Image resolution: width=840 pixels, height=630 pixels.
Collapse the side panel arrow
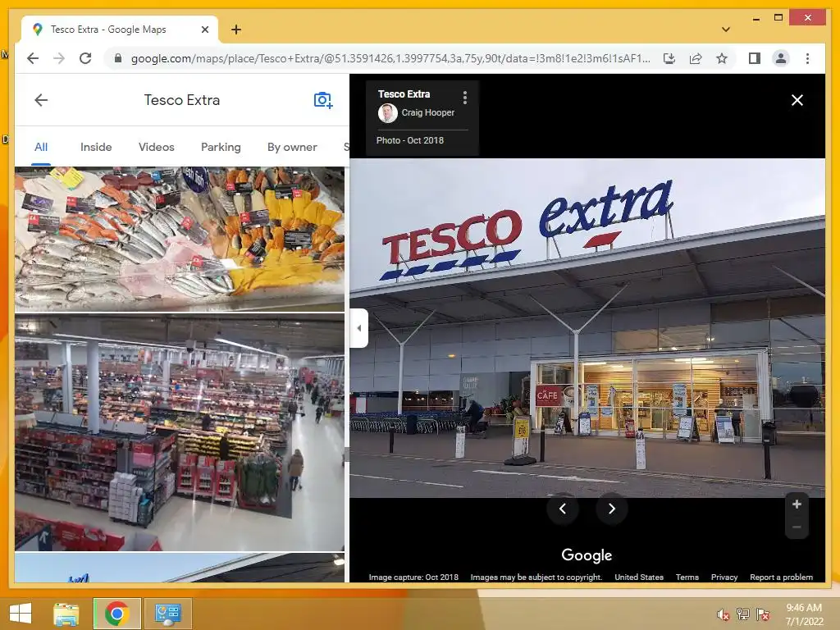point(359,328)
